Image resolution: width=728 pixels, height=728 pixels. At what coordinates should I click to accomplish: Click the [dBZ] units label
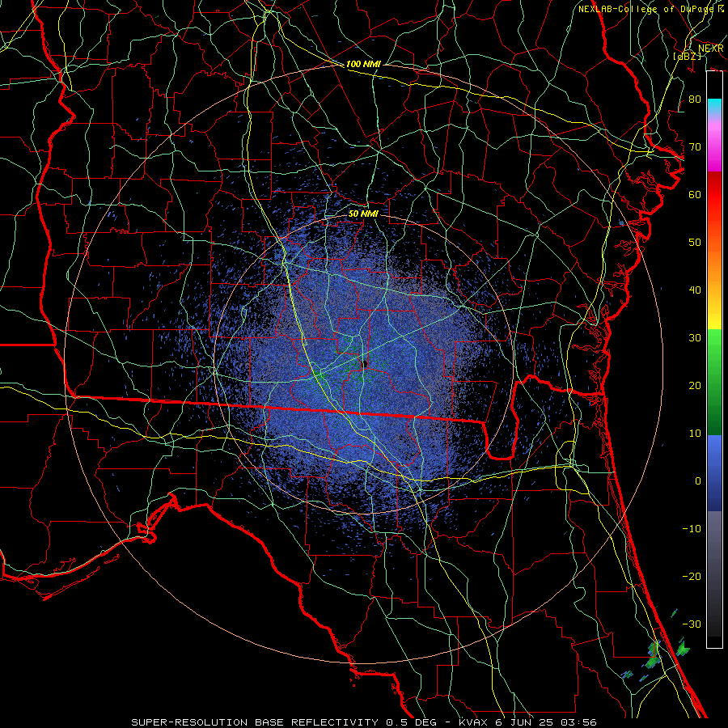click(687, 56)
